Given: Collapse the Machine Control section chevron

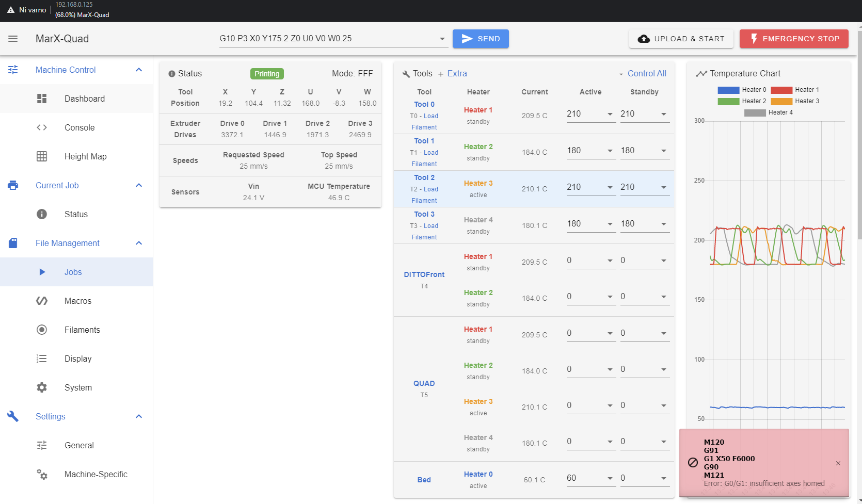Looking at the screenshot, I should (x=139, y=70).
